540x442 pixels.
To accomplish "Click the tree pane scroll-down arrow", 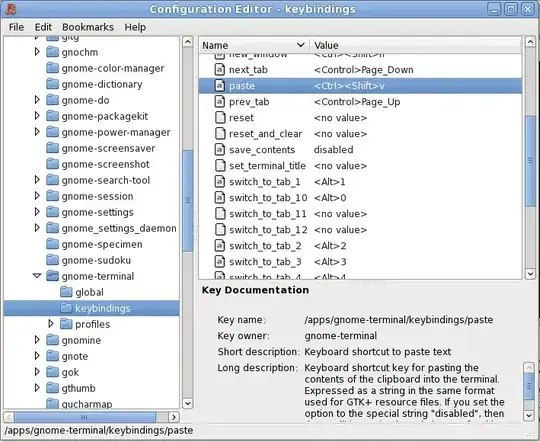I will pyautogui.click(x=187, y=403).
